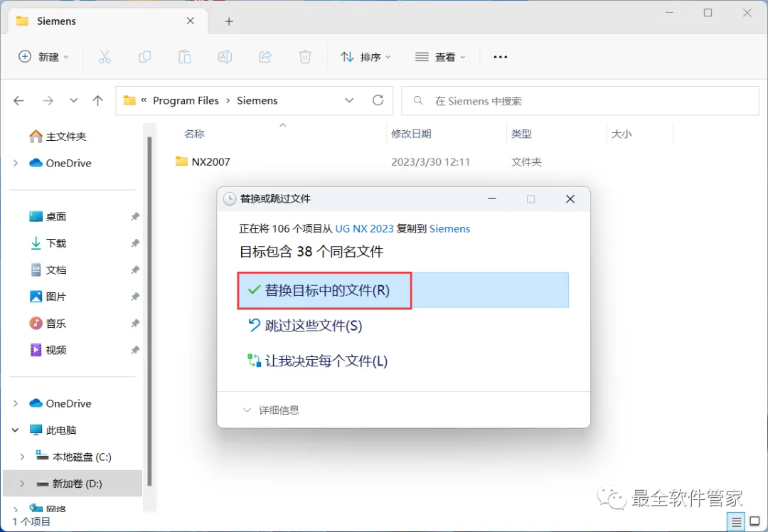Go forward with the right arrow
This screenshot has height=532, width=768.
(48, 100)
